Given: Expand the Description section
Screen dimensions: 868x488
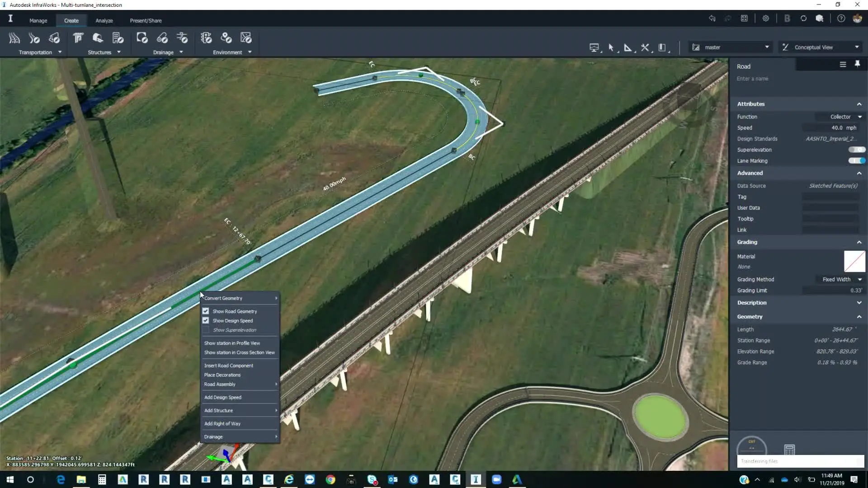Looking at the screenshot, I should click(x=859, y=303).
